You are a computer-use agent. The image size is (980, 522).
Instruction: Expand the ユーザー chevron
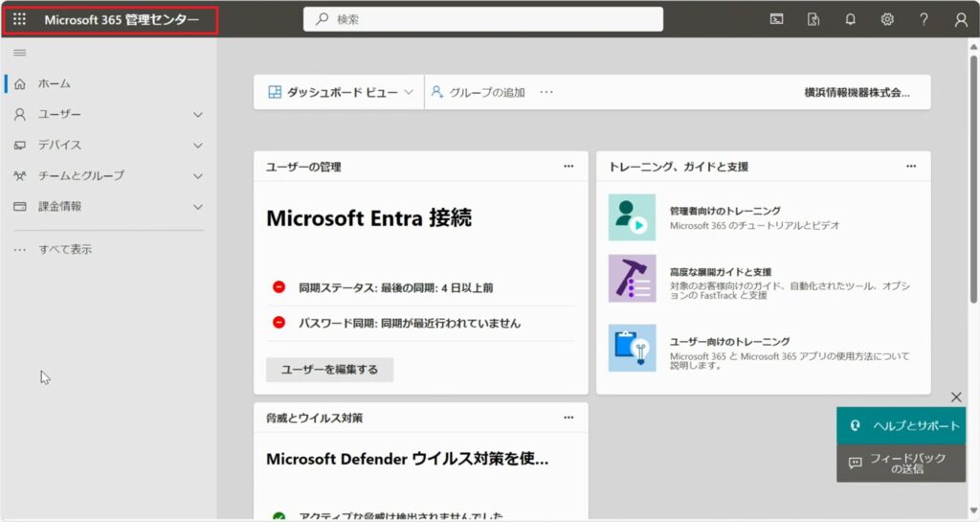point(197,115)
